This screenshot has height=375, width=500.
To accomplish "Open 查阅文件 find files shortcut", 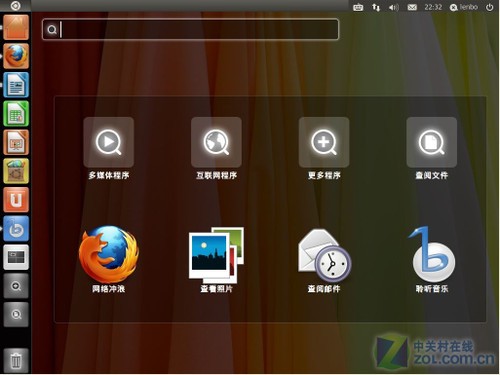I will 432,148.
